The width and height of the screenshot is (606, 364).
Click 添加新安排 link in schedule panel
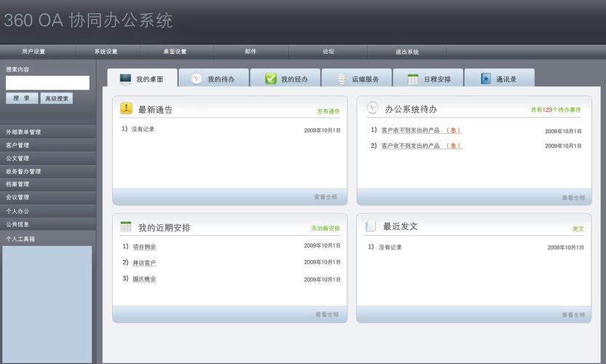pos(325,229)
